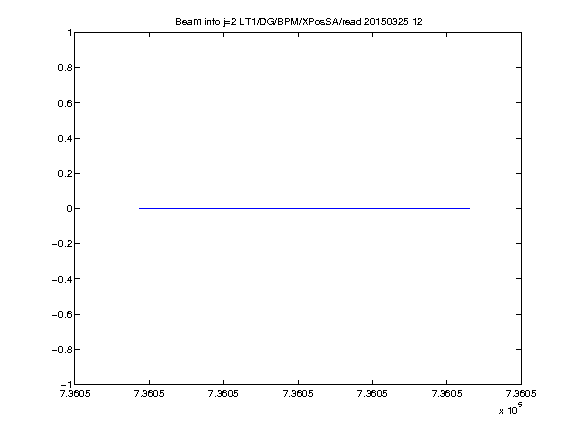Click the y-axis tick label 0.8
576x432 pixels.
point(65,68)
